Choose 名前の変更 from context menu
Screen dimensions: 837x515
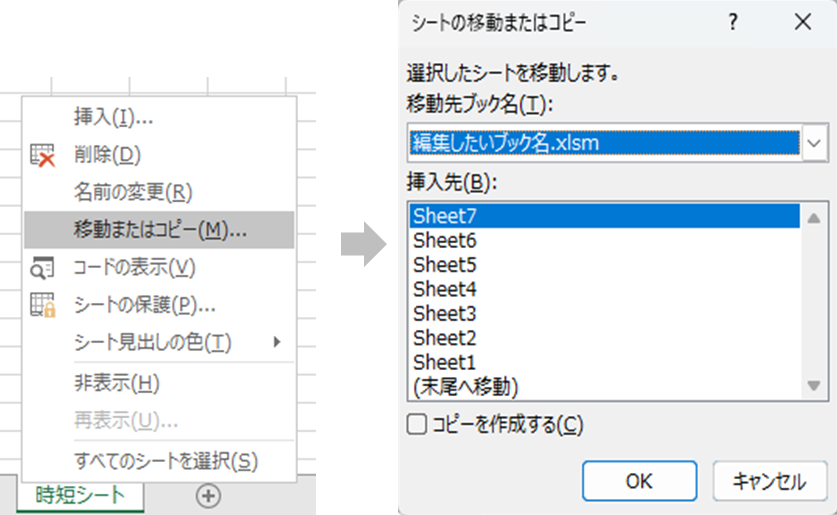click(133, 192)
